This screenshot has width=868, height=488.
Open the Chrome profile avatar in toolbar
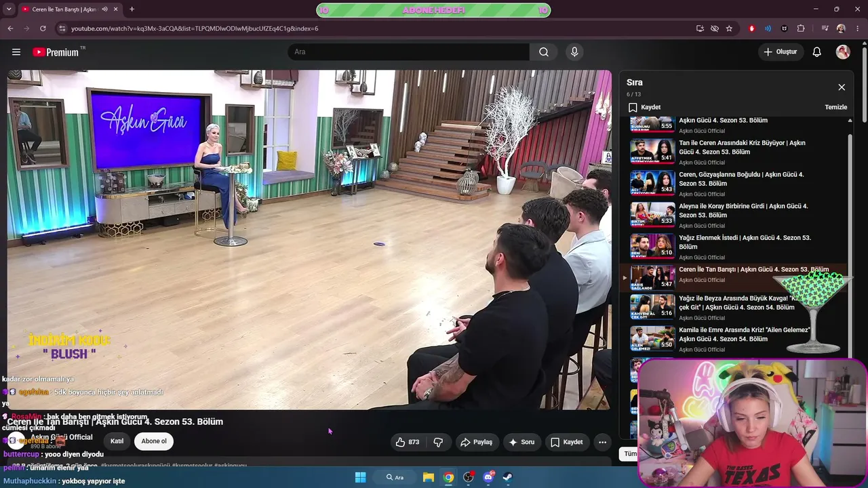coord(841,28)
